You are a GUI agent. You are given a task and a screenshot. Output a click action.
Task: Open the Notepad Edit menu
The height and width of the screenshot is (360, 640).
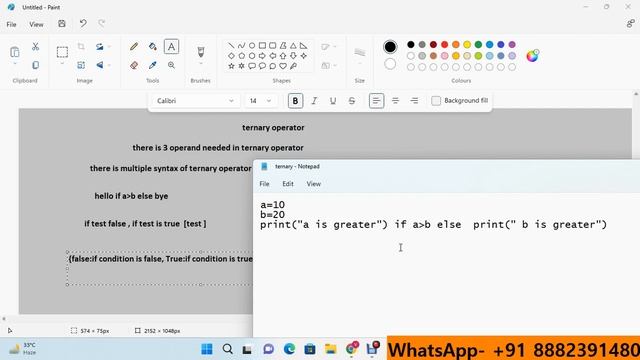point(288,184)
